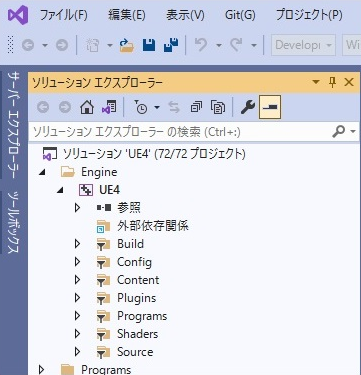The image size is (361, 375).
Task: Select the 参照 references item
Action: (x=129, y=208)
